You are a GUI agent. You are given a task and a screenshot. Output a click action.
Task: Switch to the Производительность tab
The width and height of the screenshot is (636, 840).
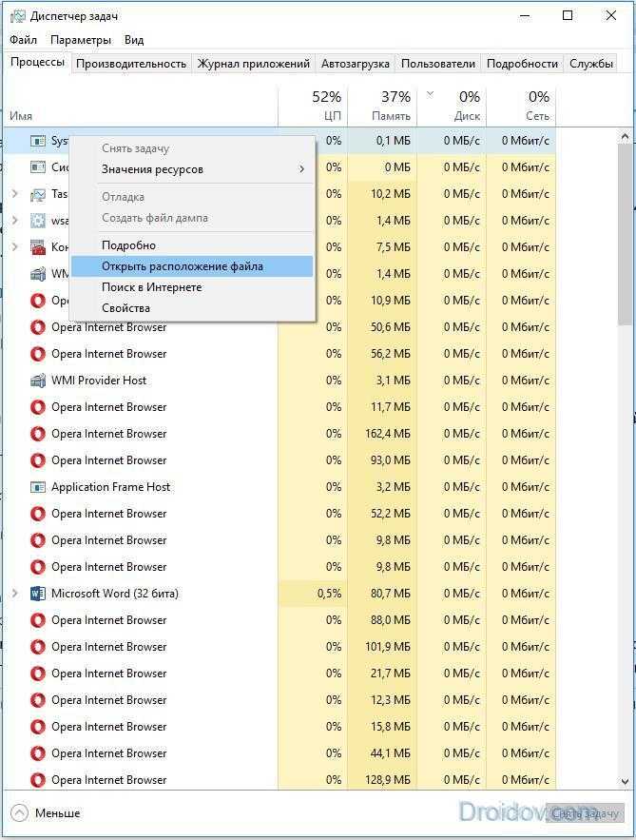[131, 64]
